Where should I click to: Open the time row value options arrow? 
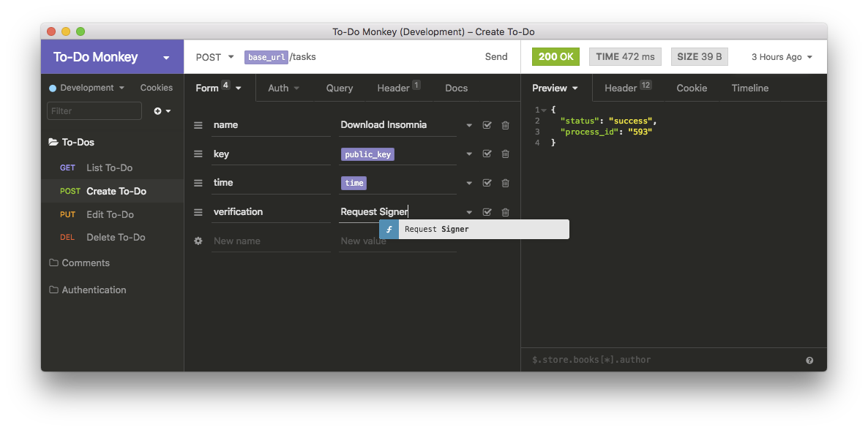(x=469, y=183)
